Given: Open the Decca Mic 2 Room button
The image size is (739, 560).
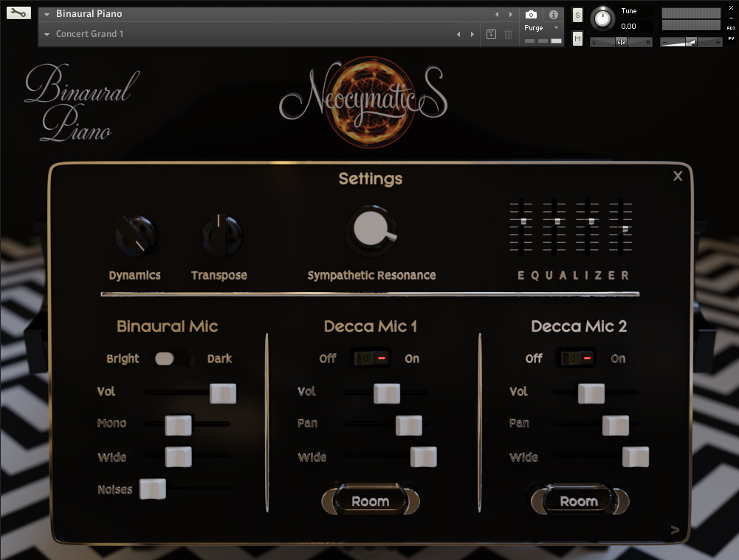Looking at the screenshot, I should point(580,501).
